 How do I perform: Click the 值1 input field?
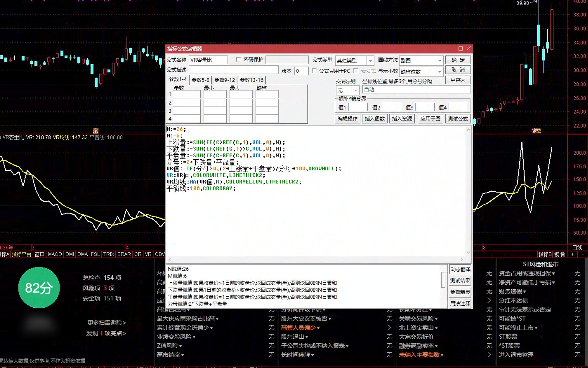pos(358,107)
